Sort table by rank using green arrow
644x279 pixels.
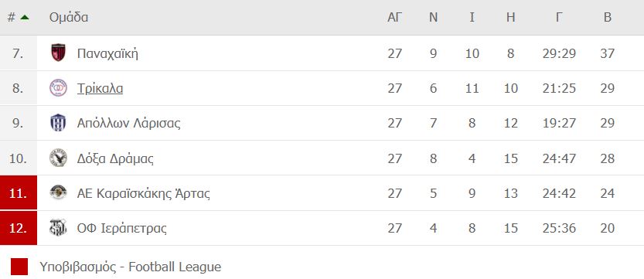point(25,17)
